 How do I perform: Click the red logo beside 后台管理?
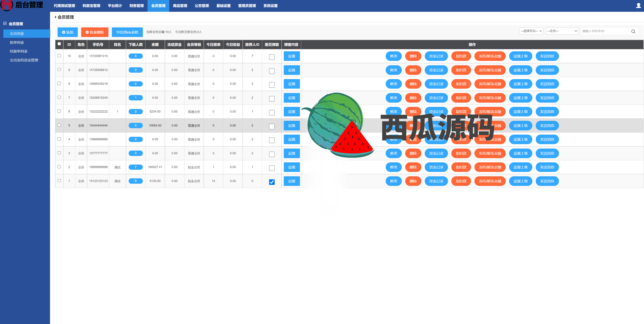7,5
